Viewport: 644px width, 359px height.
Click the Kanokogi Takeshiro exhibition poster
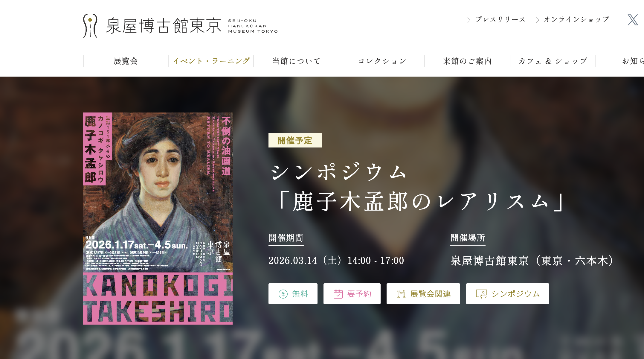pos(158,218)
